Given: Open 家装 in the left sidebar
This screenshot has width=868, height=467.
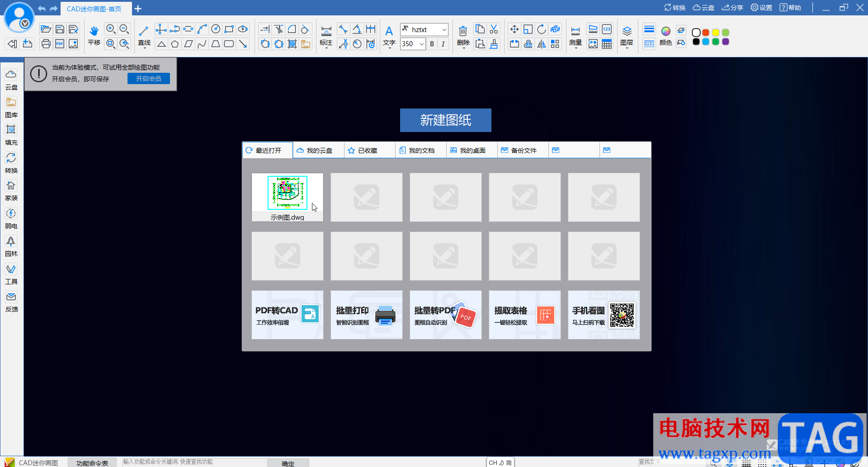Looking at the screenshot, I should [x=11, y=191].
